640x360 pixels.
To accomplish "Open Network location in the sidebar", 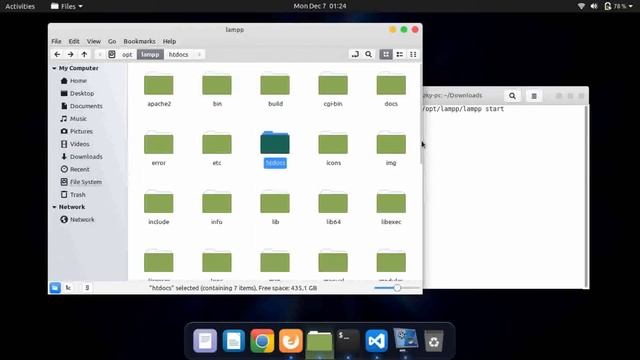I will pyautogui.click(x=82, y=220).
